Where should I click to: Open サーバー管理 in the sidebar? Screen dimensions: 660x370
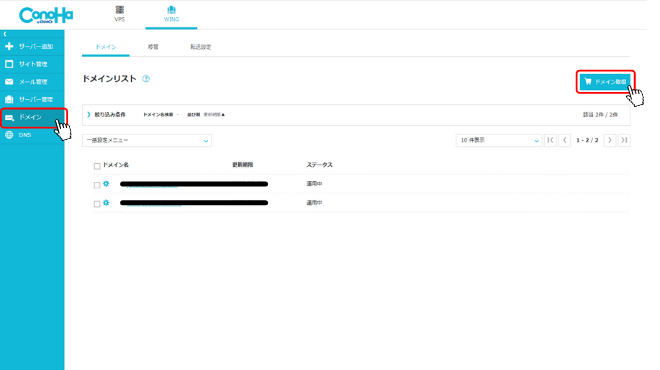click(x=32, y=99)
